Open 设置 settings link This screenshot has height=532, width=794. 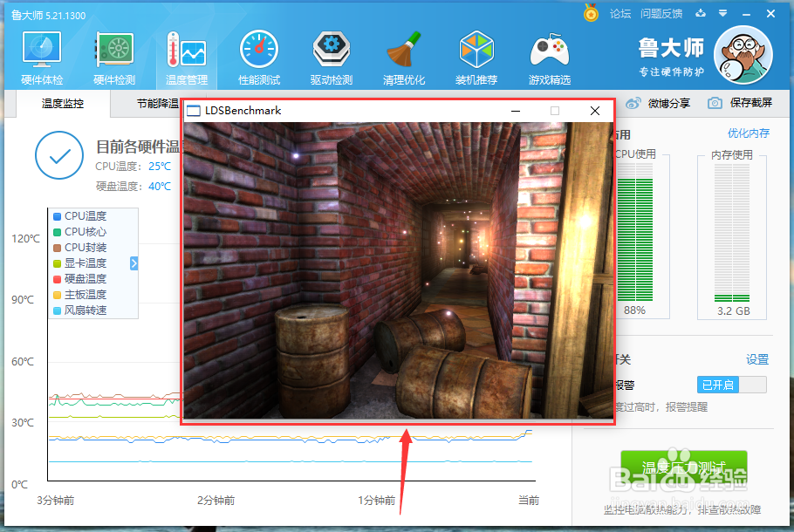[x=757, y=359]
